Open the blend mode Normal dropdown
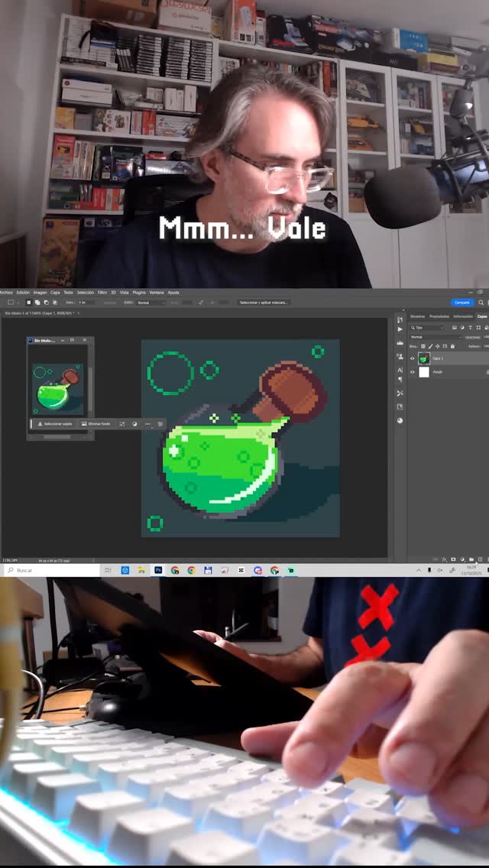Viewport: 489px width, 868px height. (x=436, y=337)
